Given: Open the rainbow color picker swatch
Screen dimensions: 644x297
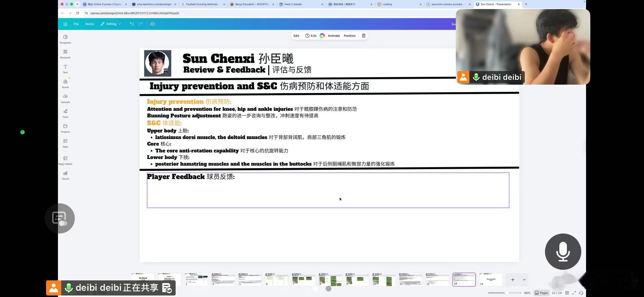Looking at the screenshot, I should [x=322, y=36].
